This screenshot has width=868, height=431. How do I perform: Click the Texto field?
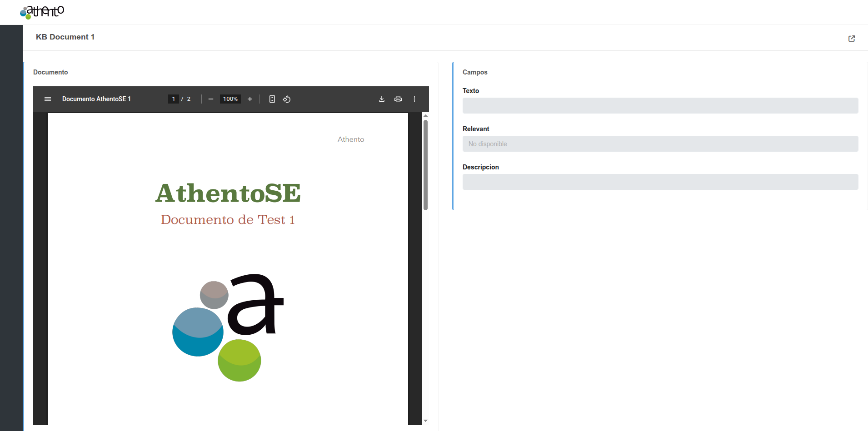pos(660,106)
